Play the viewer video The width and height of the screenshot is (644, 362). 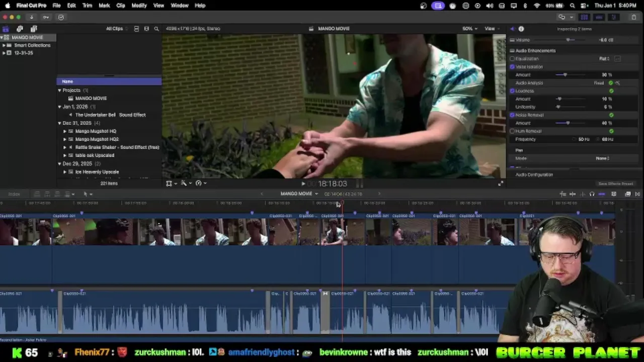(303, 184)
